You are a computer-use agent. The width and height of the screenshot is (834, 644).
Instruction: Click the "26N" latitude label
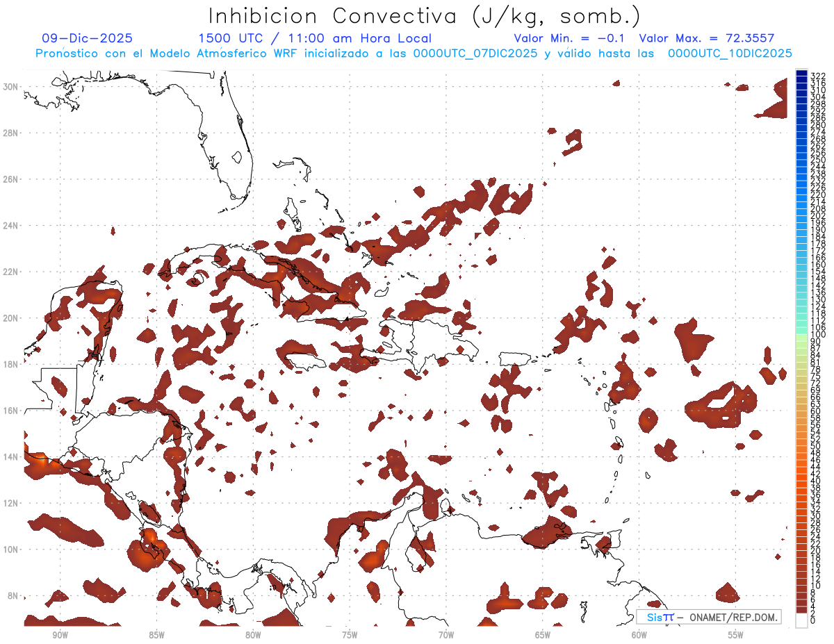tap(11, 179)
